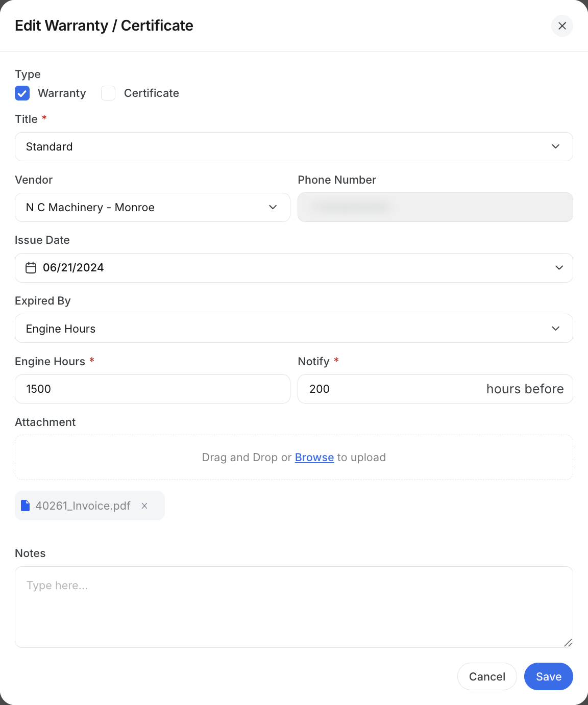The height and width of the screenshot is (705, 588).
Task: Open the Expired By dropdown
Action: 294,329
